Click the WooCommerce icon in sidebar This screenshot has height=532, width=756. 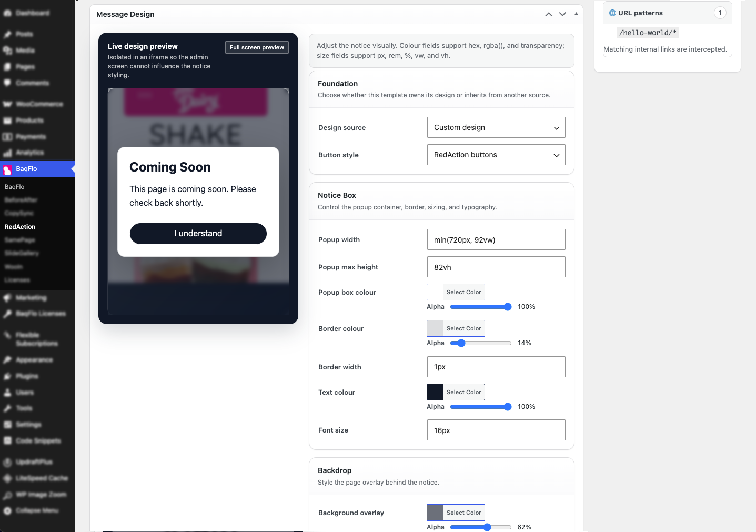point(7,104)
